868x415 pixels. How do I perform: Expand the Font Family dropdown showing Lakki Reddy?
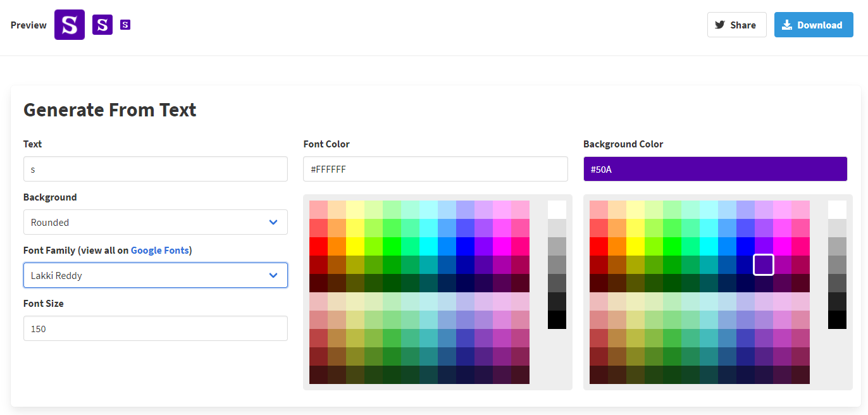click(156, 275)
